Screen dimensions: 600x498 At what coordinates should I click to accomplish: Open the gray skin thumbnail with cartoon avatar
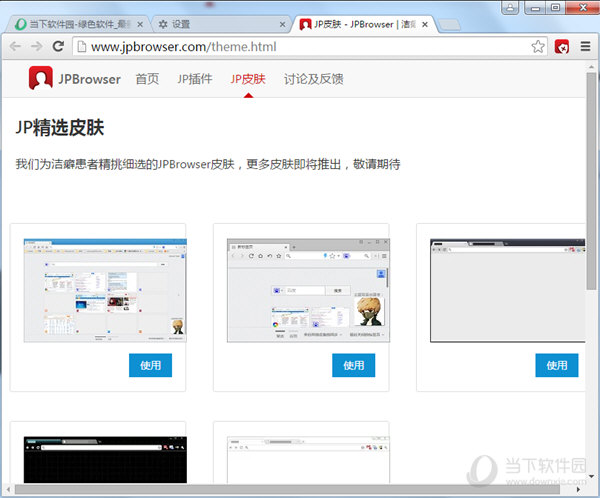[308, 290]
